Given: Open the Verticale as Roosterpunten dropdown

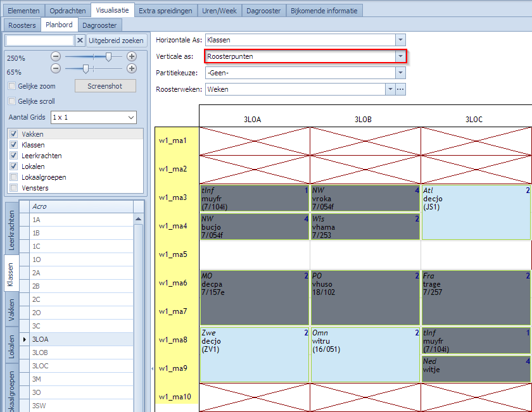Looking at the screenshot, I should click(400, 56).
